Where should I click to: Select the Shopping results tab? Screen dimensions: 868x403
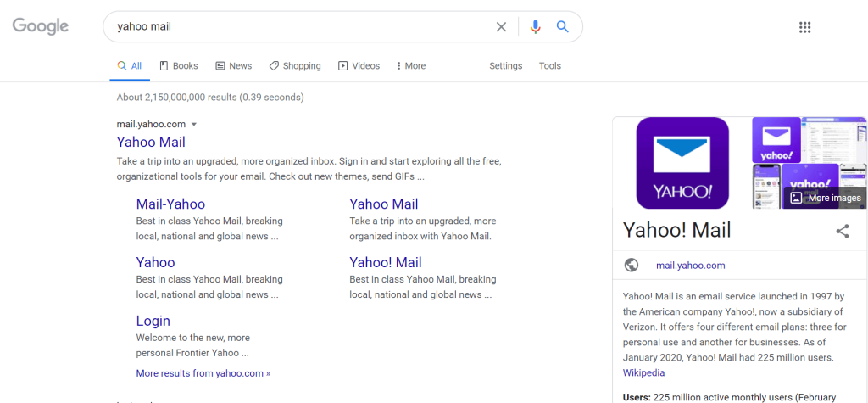click(x=295, y=66)
